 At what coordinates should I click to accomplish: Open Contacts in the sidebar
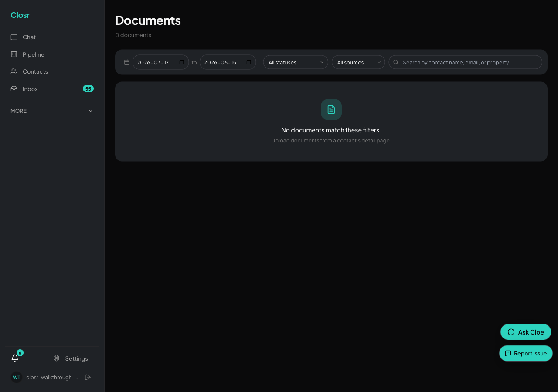tap(52, 71)
